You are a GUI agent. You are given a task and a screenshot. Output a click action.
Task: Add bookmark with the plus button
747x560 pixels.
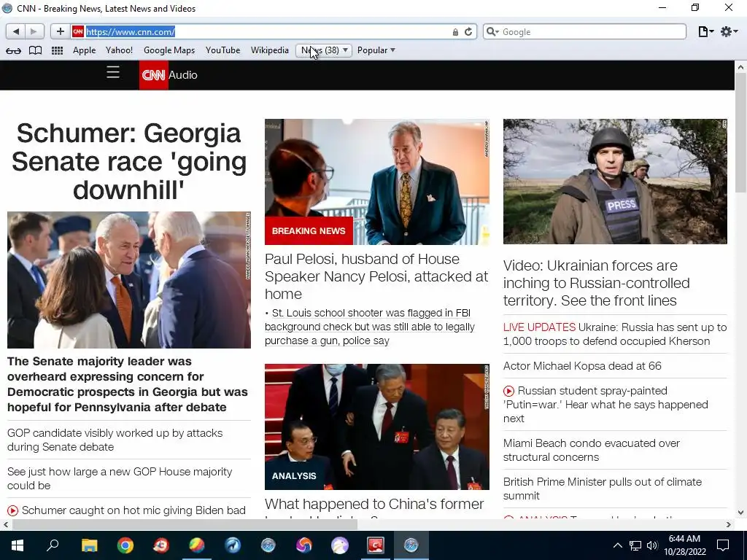(x=60, y=31)
